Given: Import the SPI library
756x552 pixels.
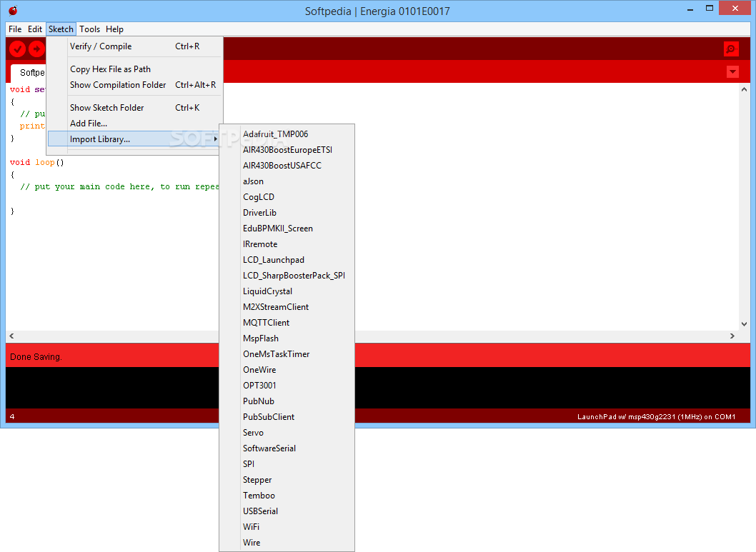Looking at the screenshot, I should (x=287, y=464).
